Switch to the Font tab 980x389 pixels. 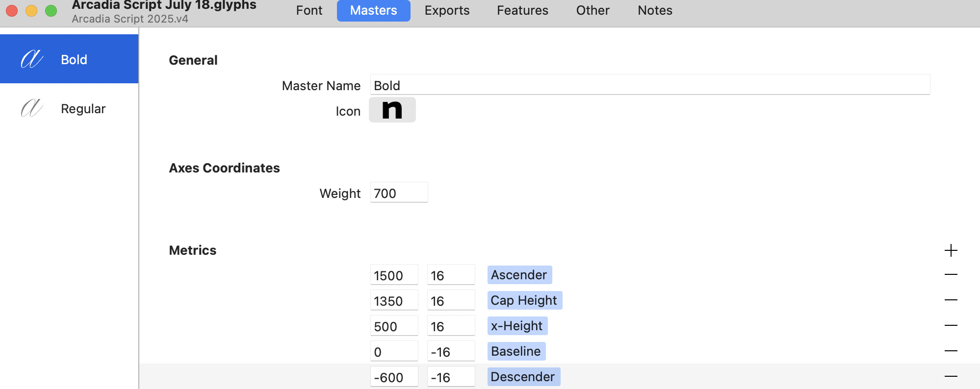tap(309, 10)
